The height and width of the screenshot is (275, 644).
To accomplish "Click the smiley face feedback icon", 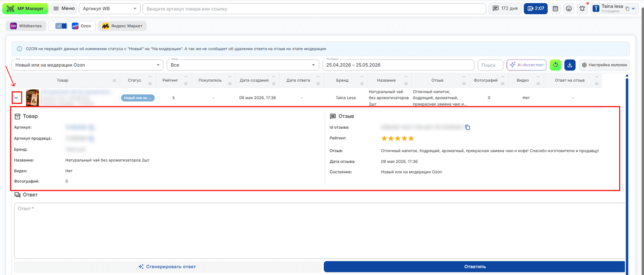I will (569, 8).
